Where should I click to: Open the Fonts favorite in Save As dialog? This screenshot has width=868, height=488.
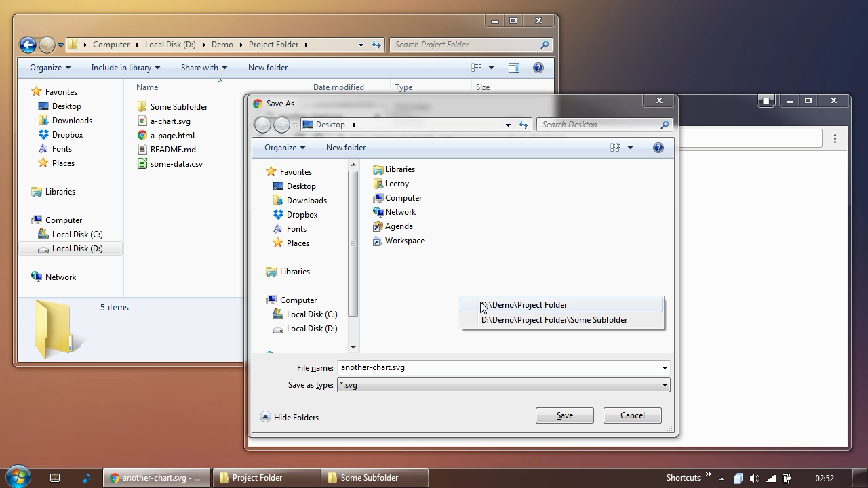coord(296,228)
